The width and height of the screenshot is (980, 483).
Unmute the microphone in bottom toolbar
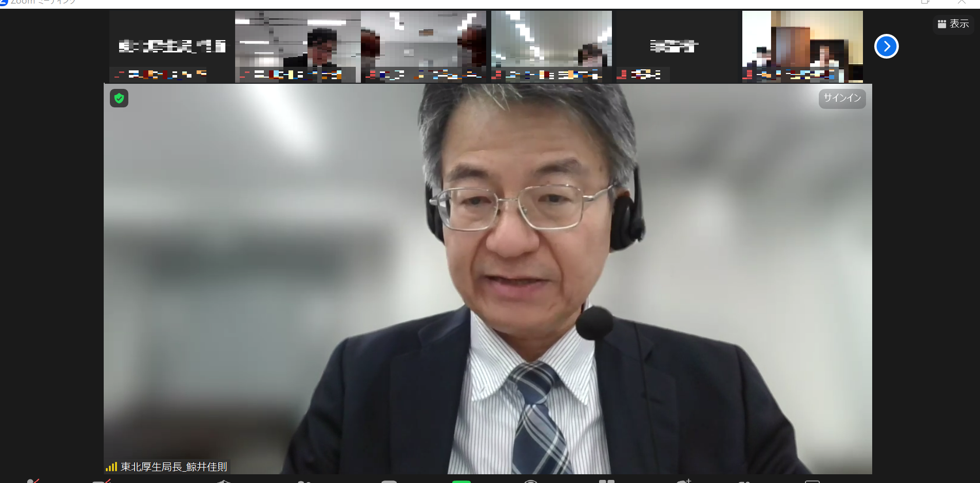[x=33, y=480]
